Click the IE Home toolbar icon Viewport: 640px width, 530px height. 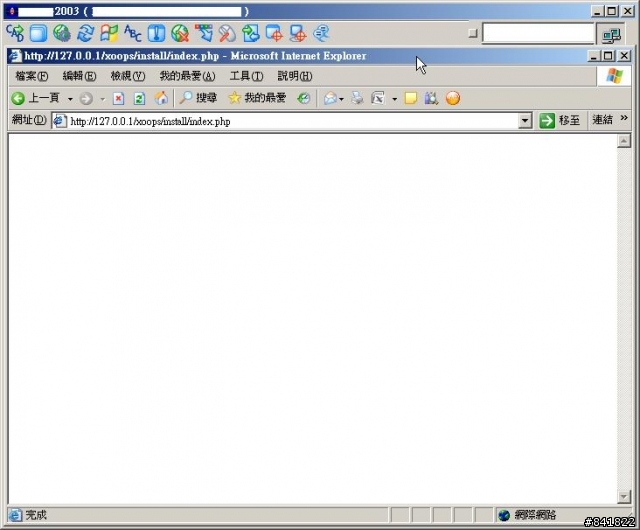161,98
